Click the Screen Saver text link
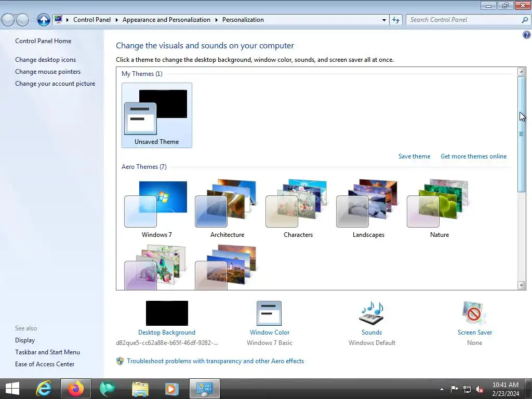The width and height of the screenshot is (532, 399). click(x=475, y=332)
